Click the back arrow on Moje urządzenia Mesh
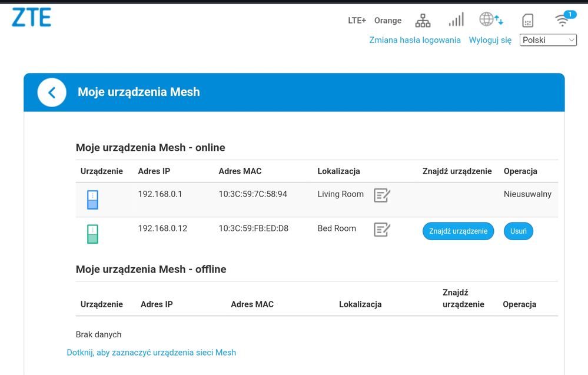Screen dimensions: 588x375 (51, 92)
